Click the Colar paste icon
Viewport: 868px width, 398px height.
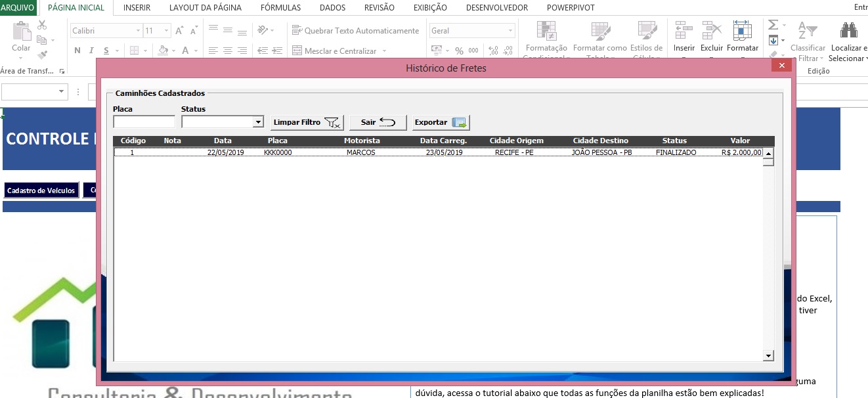[21, 31]
